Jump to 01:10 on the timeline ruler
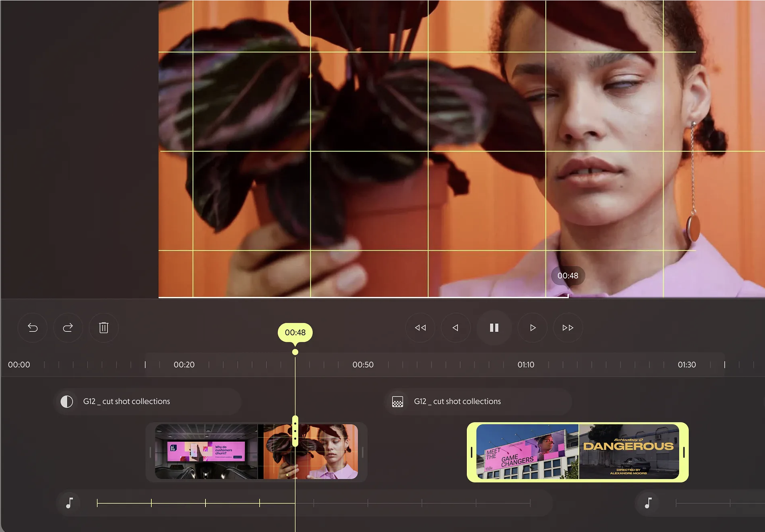 (526, 365)
